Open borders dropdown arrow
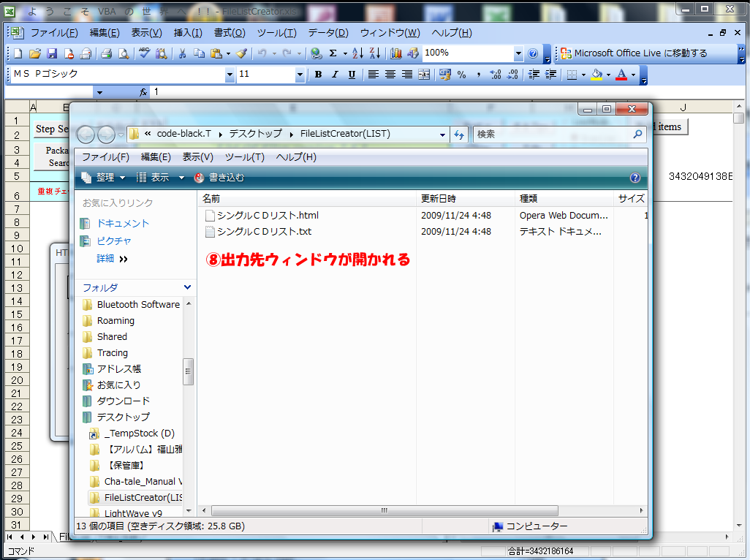Viewport: 750px width, 560px height. point(583,75)
